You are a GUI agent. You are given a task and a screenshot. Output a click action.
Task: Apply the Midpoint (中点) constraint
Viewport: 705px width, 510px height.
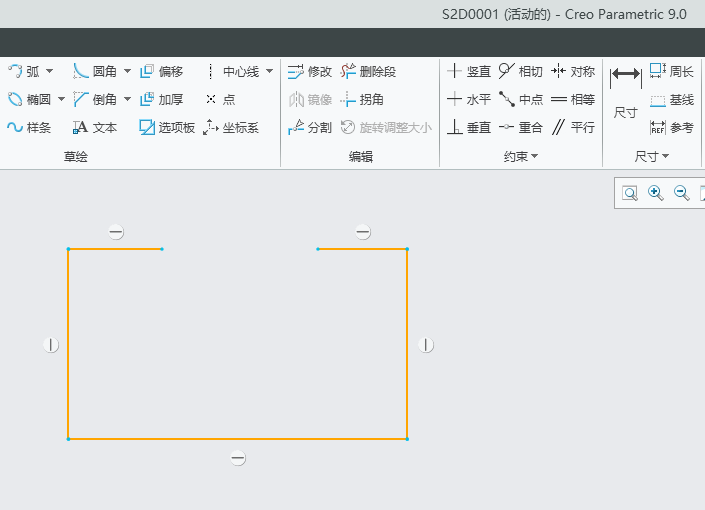[x=521, y=99]
